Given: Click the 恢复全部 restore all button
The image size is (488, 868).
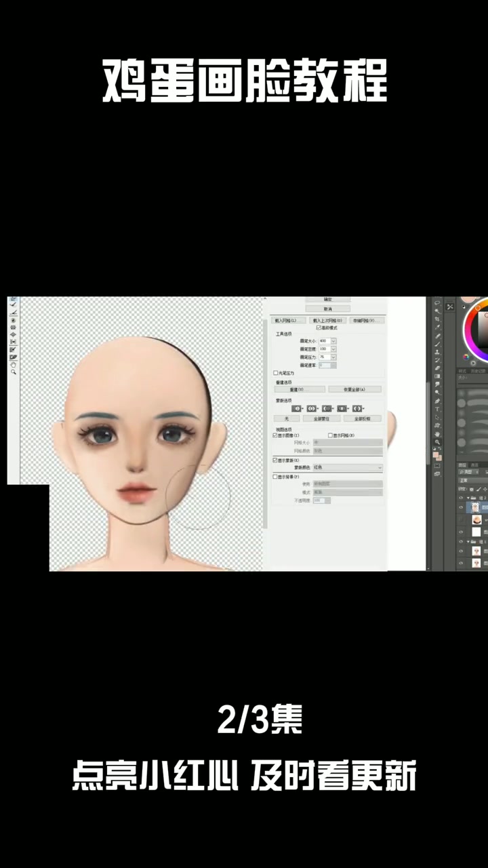Looking at the screenshot, I should point(354,389).
